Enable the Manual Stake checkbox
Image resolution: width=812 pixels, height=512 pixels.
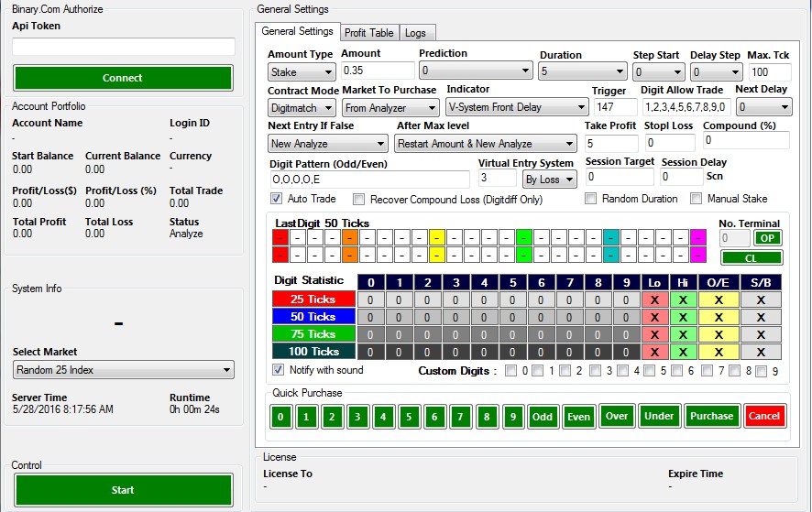[696, 199]
